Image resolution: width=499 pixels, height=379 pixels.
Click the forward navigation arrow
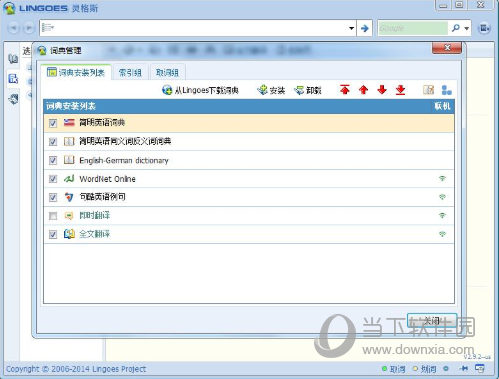pyautogui.click(x=29, y=28)
